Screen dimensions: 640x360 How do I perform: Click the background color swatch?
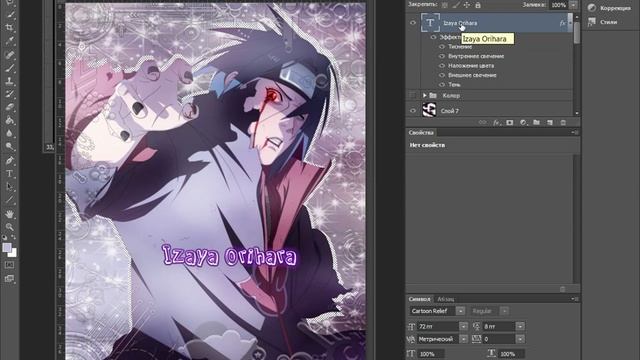(x=13, y=253)
